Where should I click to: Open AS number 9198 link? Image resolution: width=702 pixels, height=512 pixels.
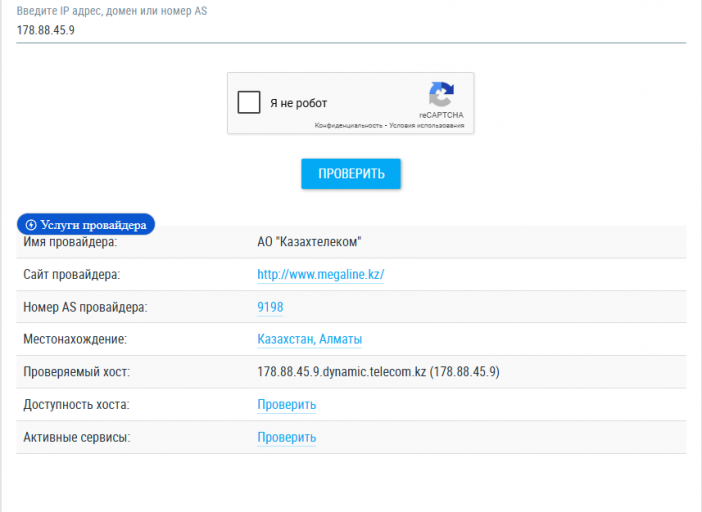[x=270, y=307]
